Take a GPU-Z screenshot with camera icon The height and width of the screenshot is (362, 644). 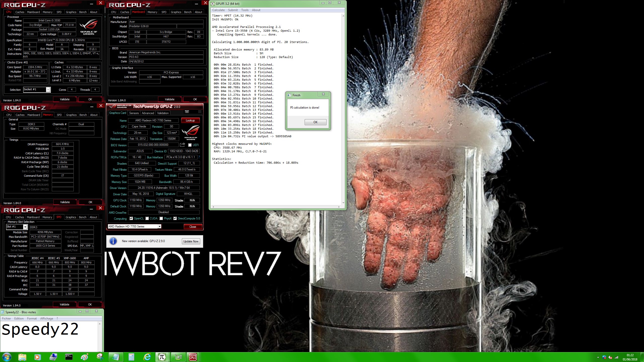coord(187,112)
